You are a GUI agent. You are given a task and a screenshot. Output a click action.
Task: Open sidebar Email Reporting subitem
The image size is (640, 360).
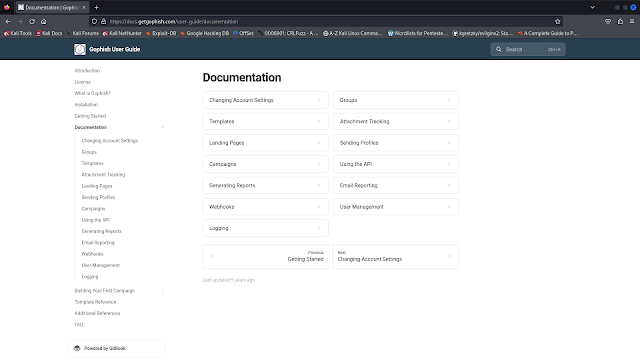tap(98, 242)
